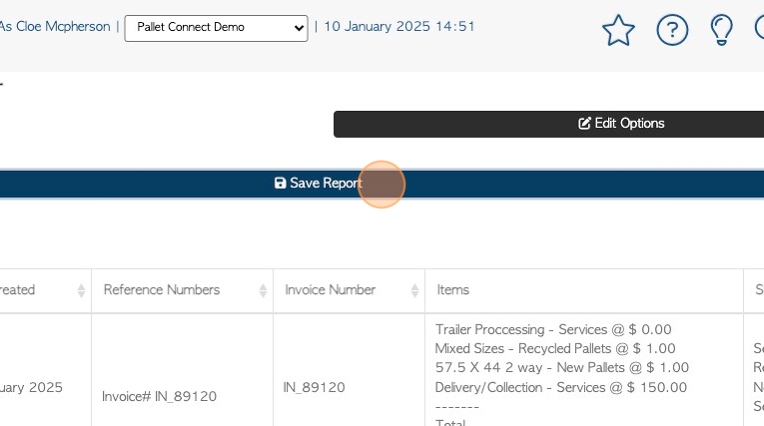Open the Pallet Connect Demo dropdown
Image resolution: width=764 pixels, height=426 pixels.
(216, 27)
